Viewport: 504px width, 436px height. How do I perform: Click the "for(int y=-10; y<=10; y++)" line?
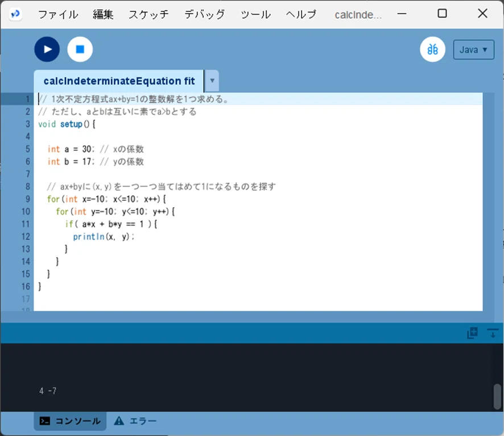coord(115,212)
